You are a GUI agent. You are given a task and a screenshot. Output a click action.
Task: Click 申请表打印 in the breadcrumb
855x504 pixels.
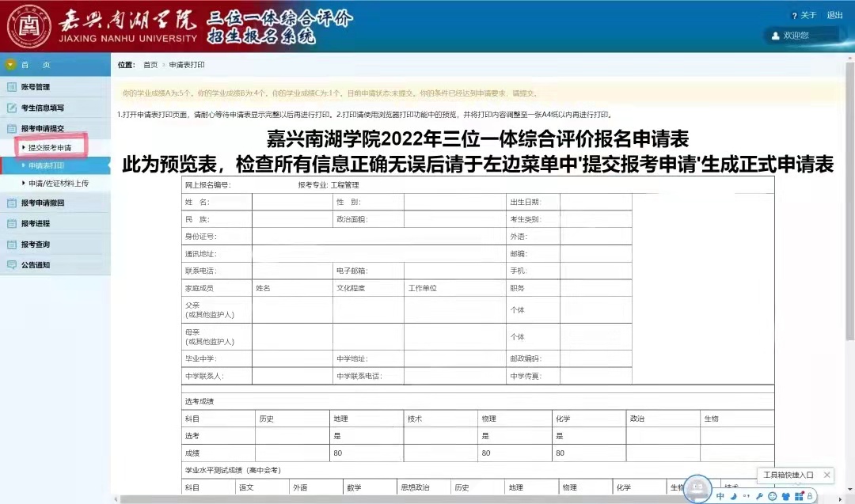point(187,65)
